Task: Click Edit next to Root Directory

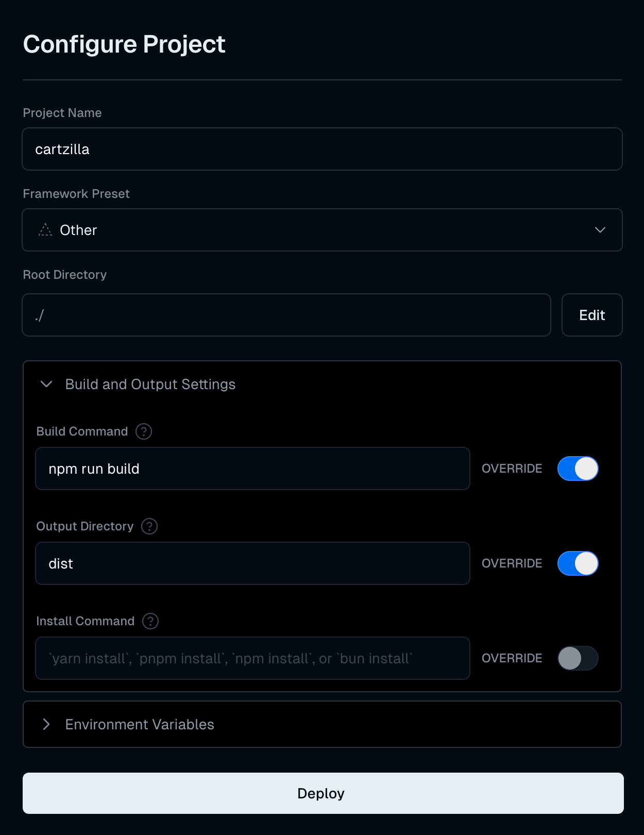Action: point(591,315)
